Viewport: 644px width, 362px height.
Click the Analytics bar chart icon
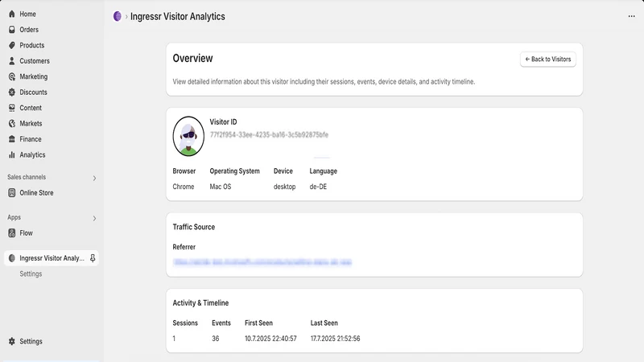(11, 154)
